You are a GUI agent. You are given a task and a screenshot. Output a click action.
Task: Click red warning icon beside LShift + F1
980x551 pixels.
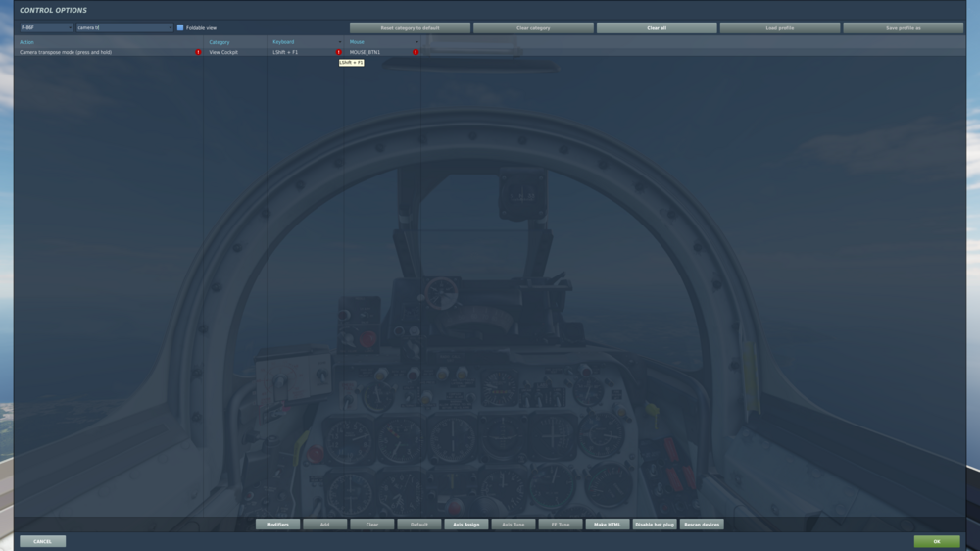[x=339, y=52]
